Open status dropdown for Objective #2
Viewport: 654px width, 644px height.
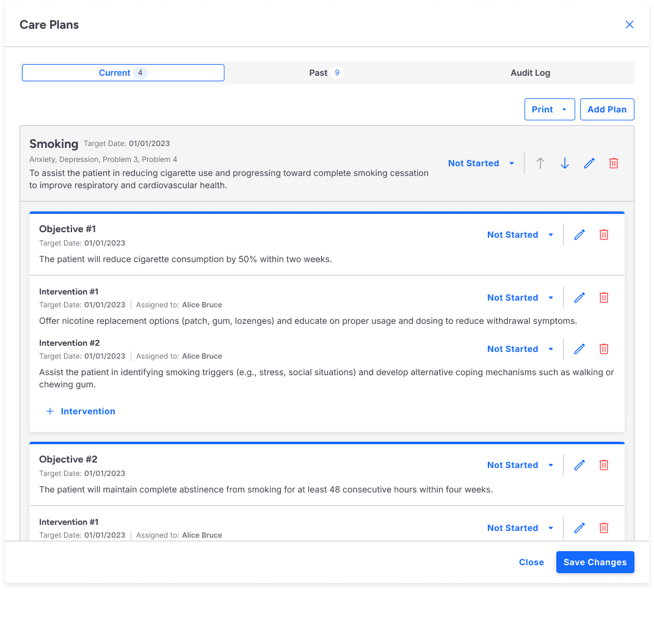pos(520,465)
